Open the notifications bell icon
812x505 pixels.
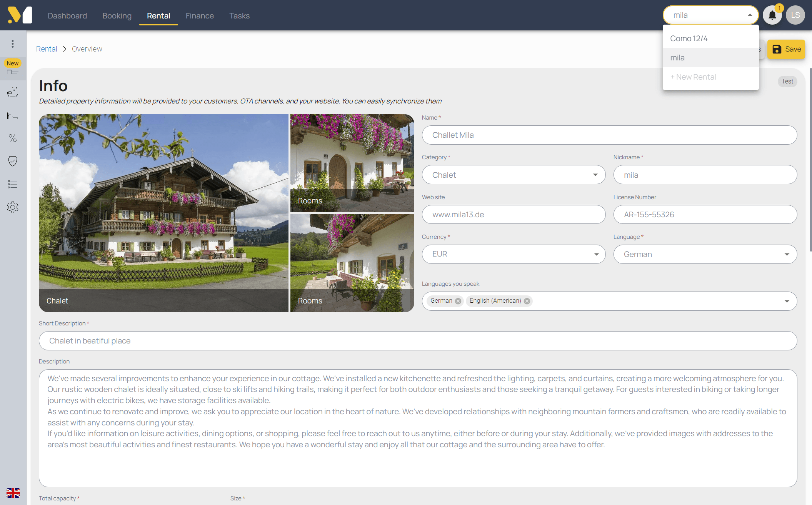click(x=772, y=15)
